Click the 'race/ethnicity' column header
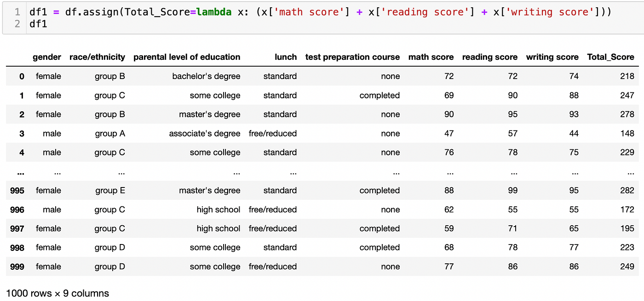The width and height of the screenshot is (644, 301). click(97, 57)
